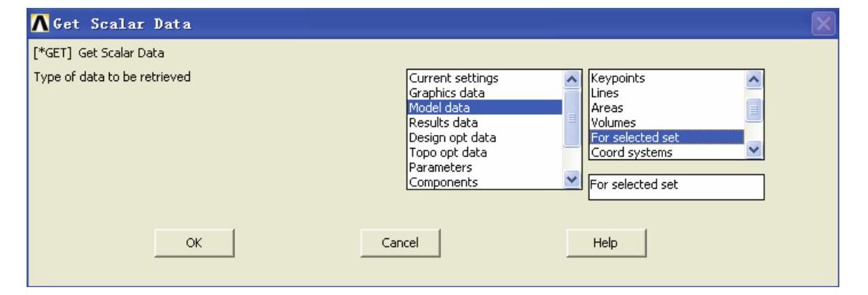Pick Design opt data in list
This screenshot has width=868, height=295.
[452, 137]
